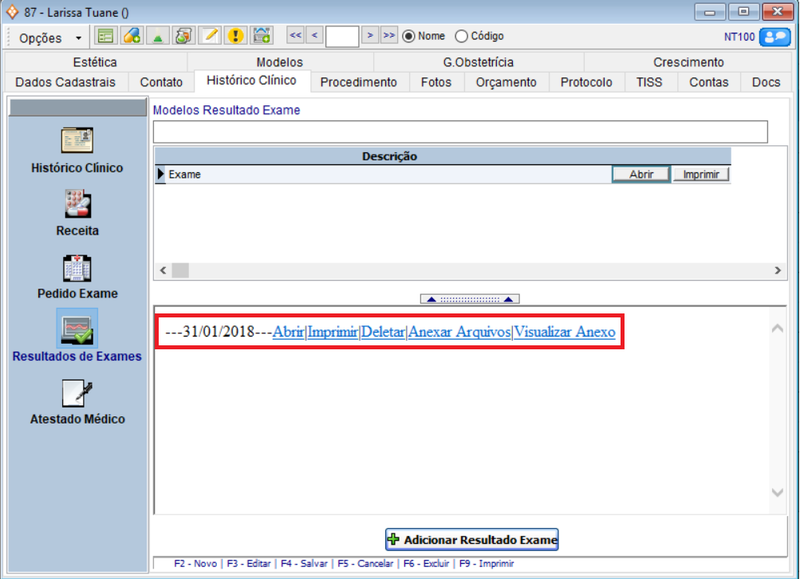The width and height of the screenshot is (800, 579).
Task: Click the green list toolbar icon
Action: 106,37
